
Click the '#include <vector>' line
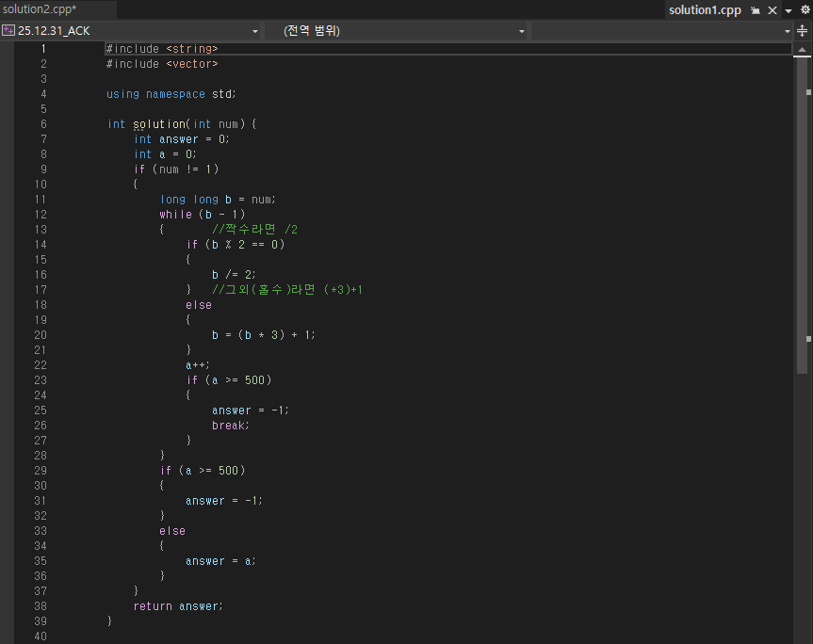point(162,64)
